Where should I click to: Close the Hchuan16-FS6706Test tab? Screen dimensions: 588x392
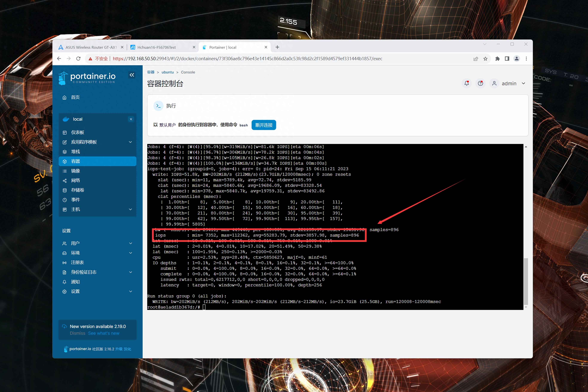pos(194,47)
